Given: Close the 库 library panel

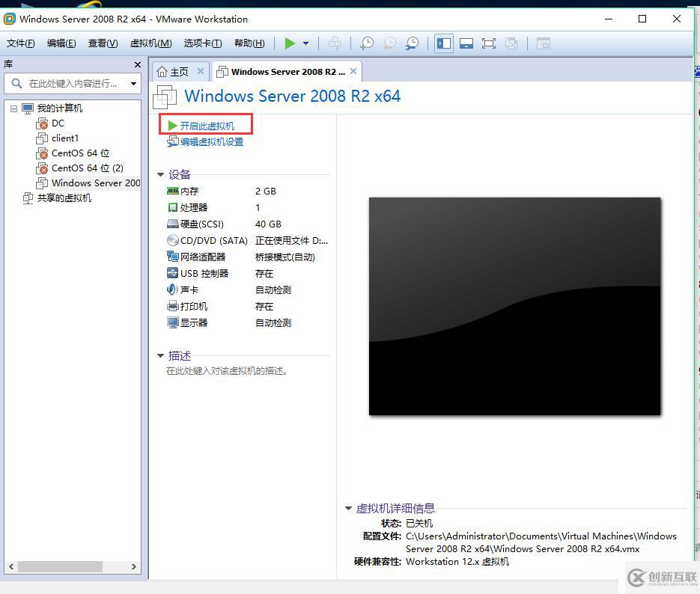Looking at the screenshot, I should point(138,64).
